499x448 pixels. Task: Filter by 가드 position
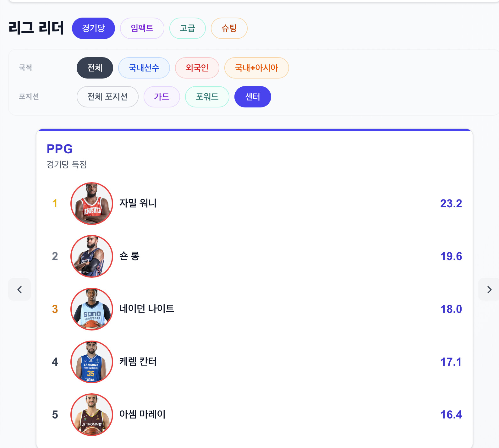tap(162, 97)
